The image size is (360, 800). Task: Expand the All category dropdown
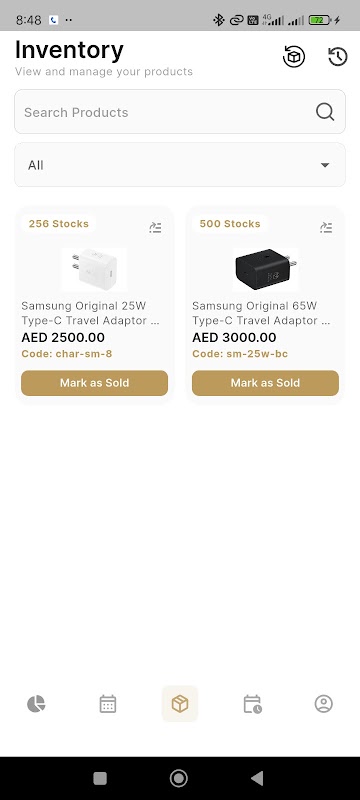pos(180,165)
